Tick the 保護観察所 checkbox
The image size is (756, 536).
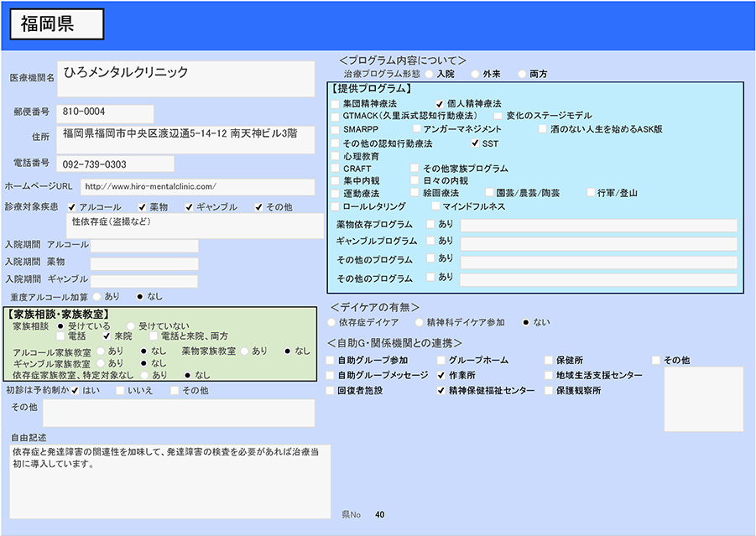[549, 391]
